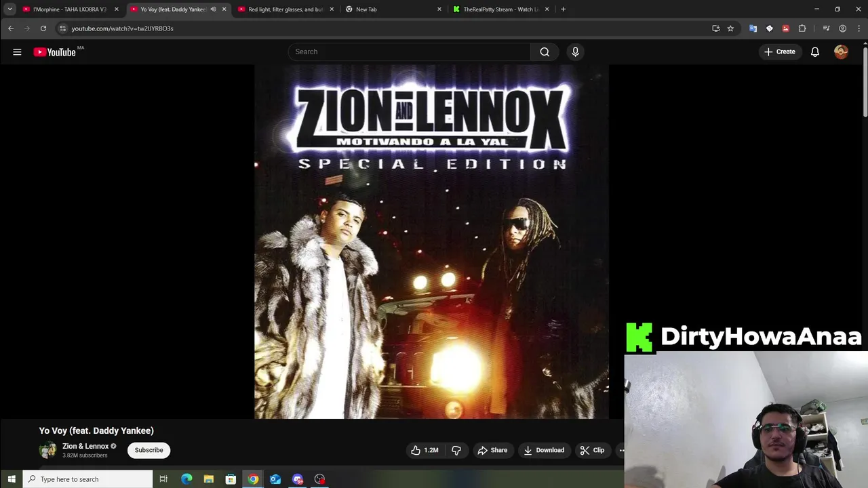Click the Download button
The image size is (868, 488).
tap(544, 450)
